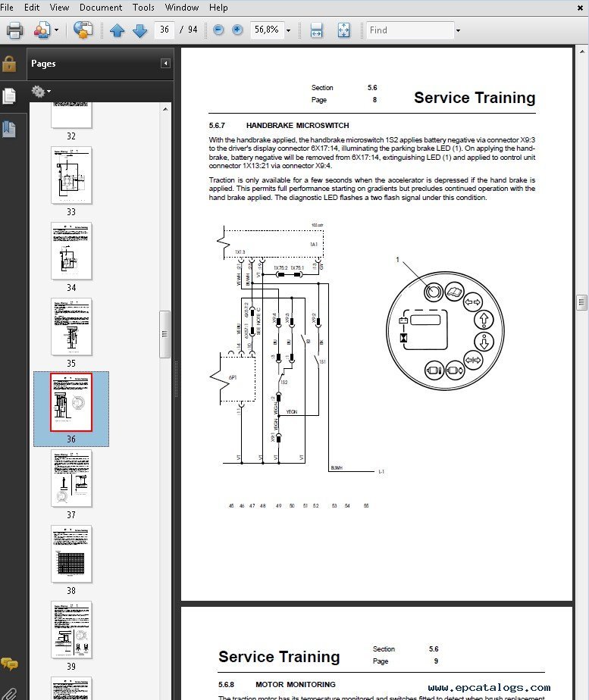Go to previous page with up arrow
Image resolution: width=589 pixels, height=700 pixels.
pyautogui.click(x=117, y=30)
